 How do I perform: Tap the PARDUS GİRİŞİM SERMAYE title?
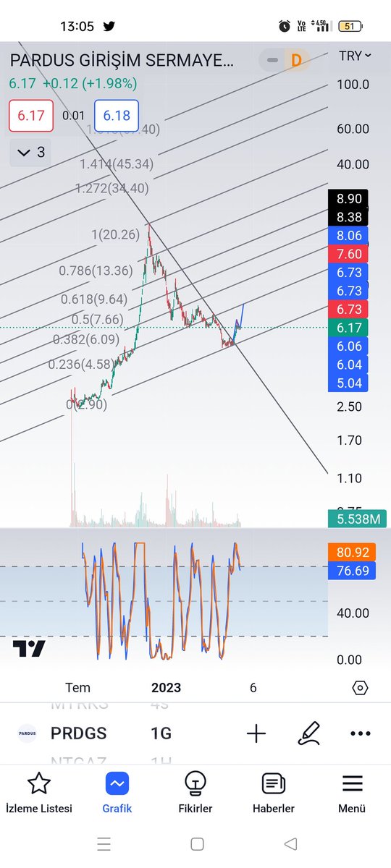(x=122, y=61)
